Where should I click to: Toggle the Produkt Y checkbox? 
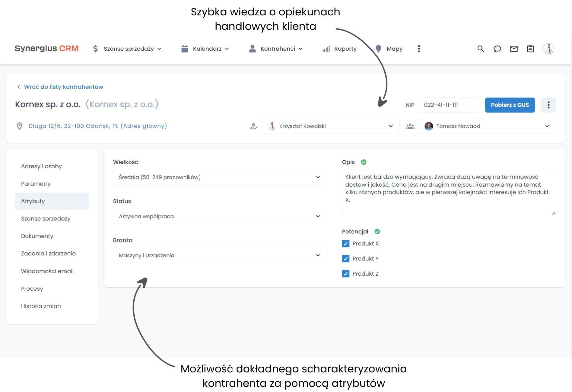click(x=345, y=258)
